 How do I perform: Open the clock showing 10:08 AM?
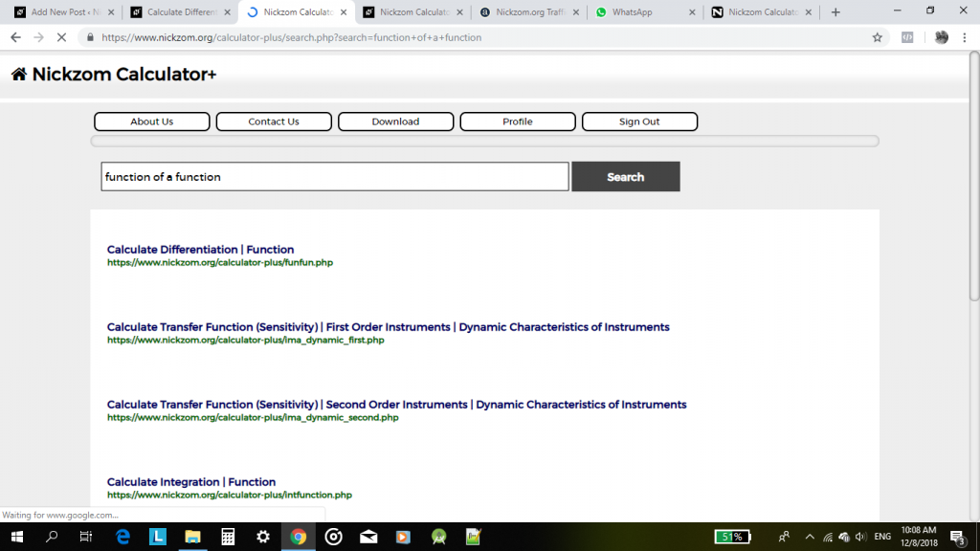point(919,537)
